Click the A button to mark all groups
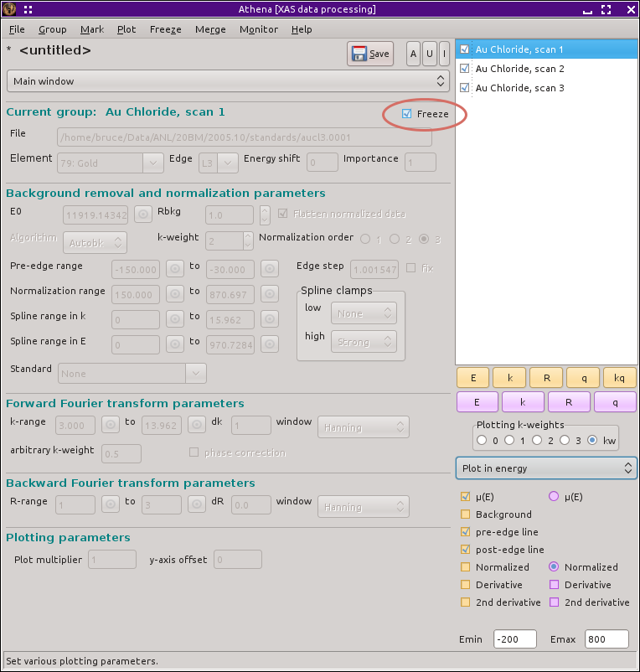 413,54
